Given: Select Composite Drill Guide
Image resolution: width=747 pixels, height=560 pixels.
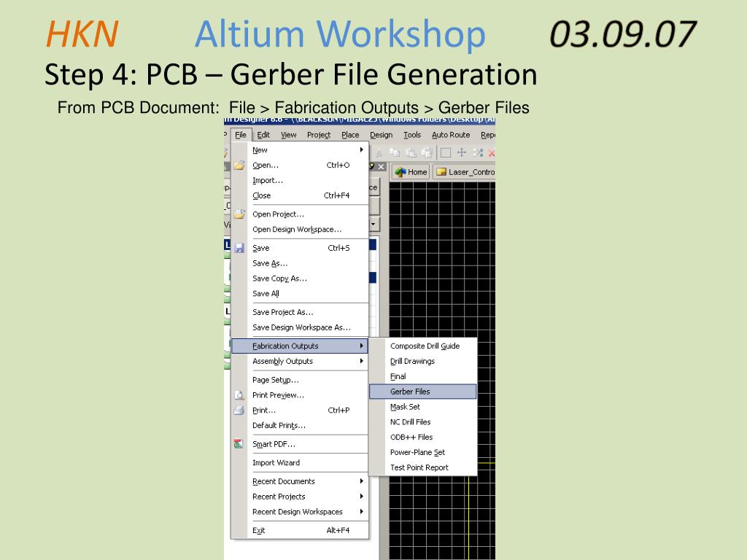Looking at the screenshot, I should (422, 346).
